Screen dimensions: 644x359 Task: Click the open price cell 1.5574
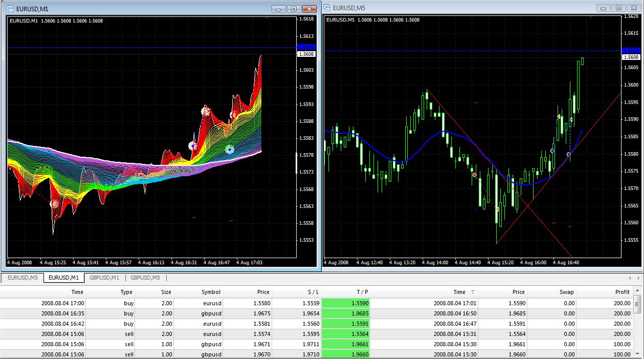[x=248, y=334]
